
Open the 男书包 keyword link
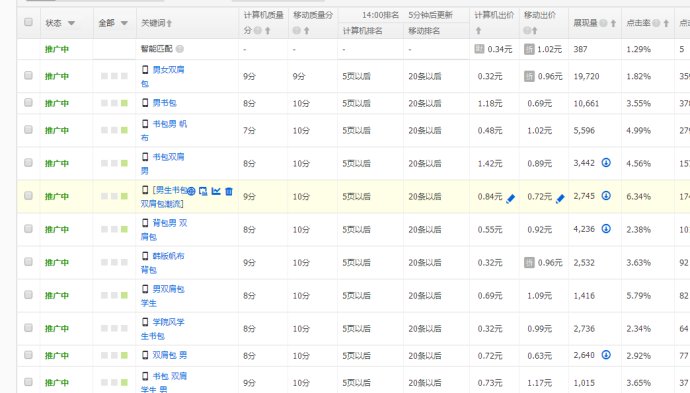point(164,103)
